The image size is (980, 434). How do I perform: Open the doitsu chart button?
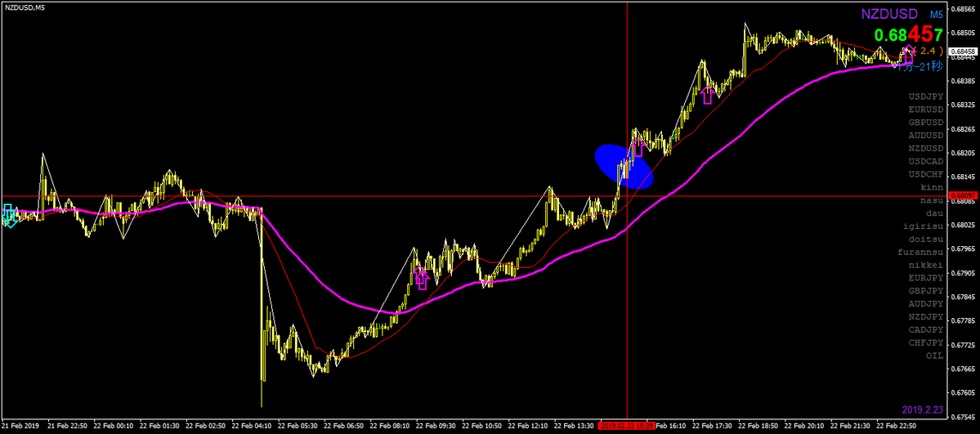click(925, 239)
